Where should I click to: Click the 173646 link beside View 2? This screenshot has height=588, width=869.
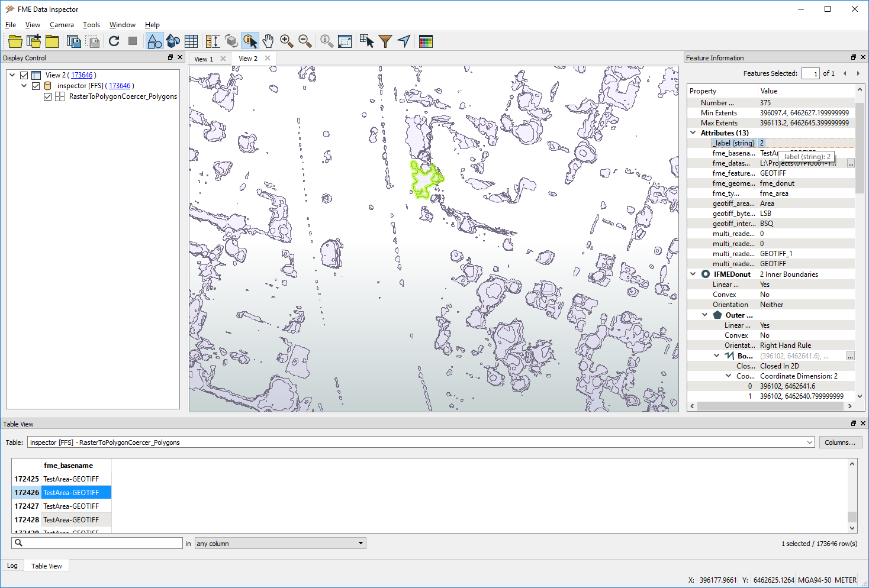point(82,75)
